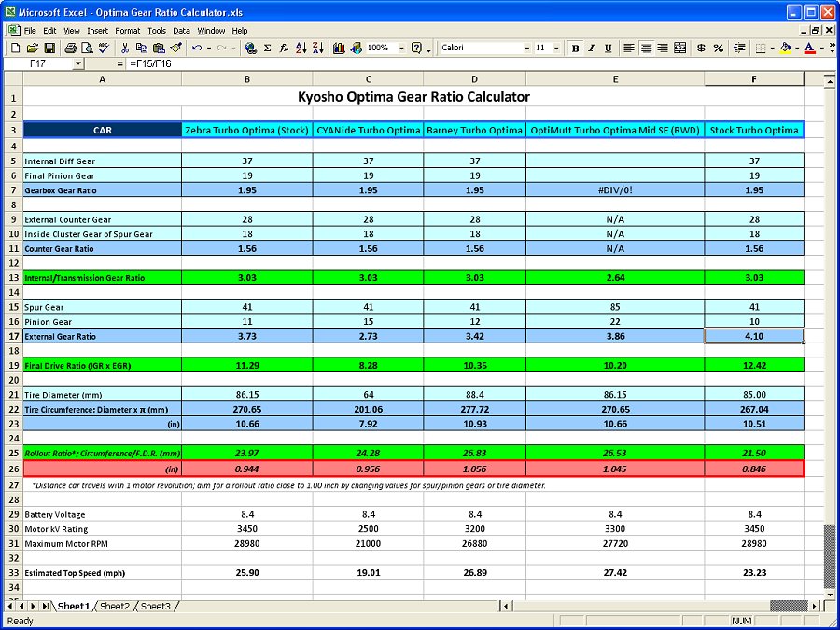Viewport: 840px width, 630px height.
Task: Select row header 19
Action: (13, 366)
